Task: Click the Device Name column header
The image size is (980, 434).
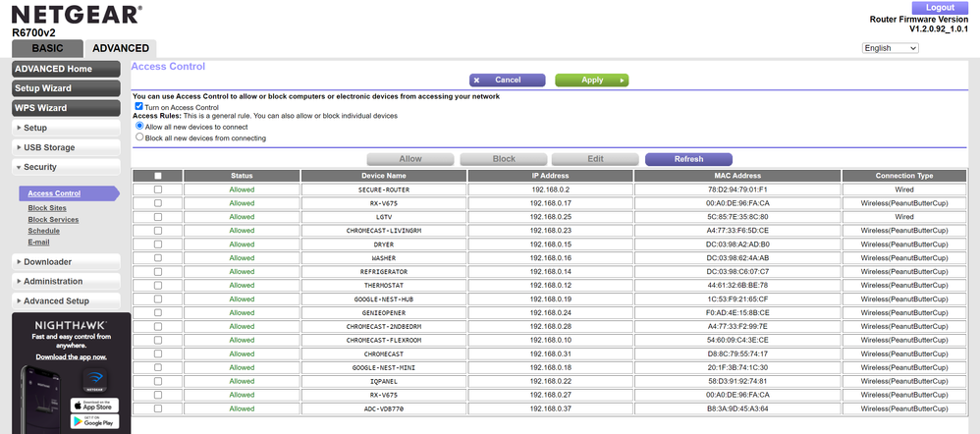Action: point(384,176)
